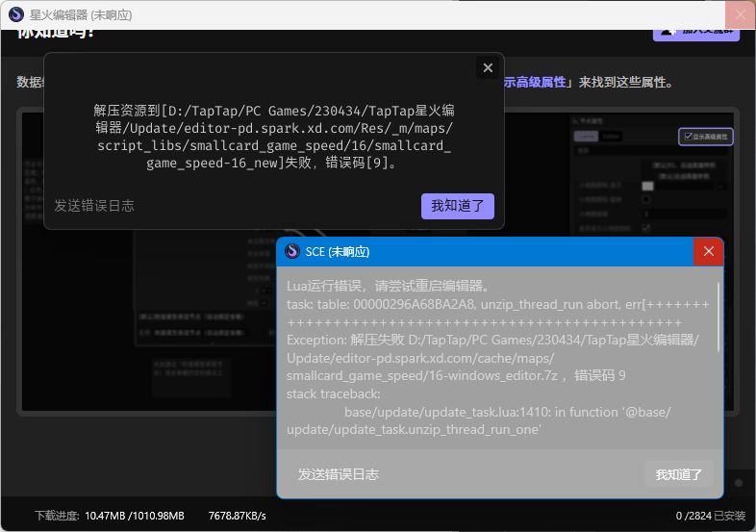
Task: Click 发送错误日志 in the SCE dialog
Action: (x=338, y=474)
